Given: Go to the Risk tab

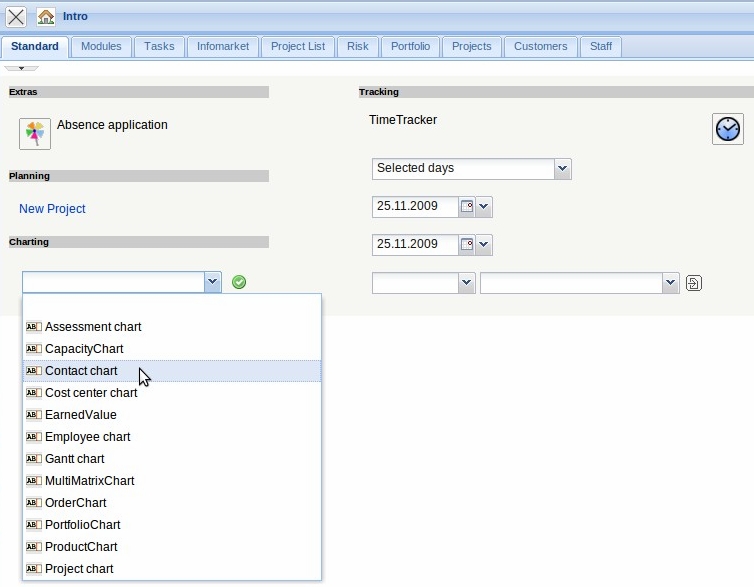Looking at the screenshot, I should click(358, 46).
